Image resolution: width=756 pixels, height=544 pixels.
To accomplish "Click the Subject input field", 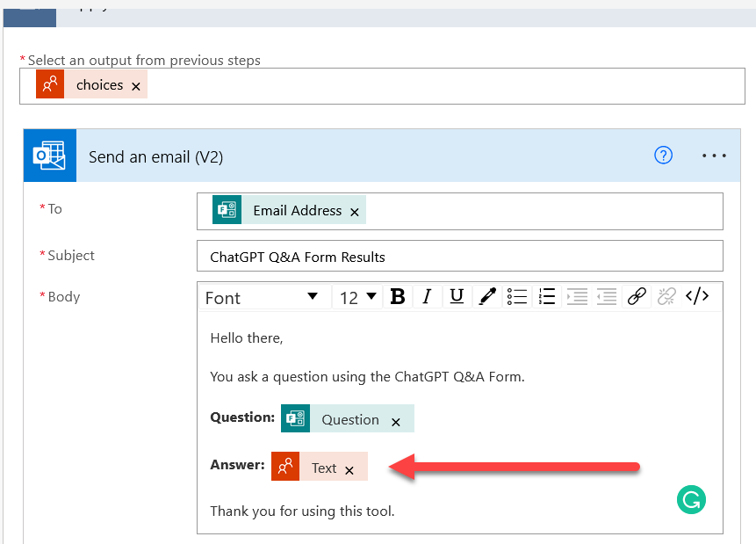I will coord(459,256).
